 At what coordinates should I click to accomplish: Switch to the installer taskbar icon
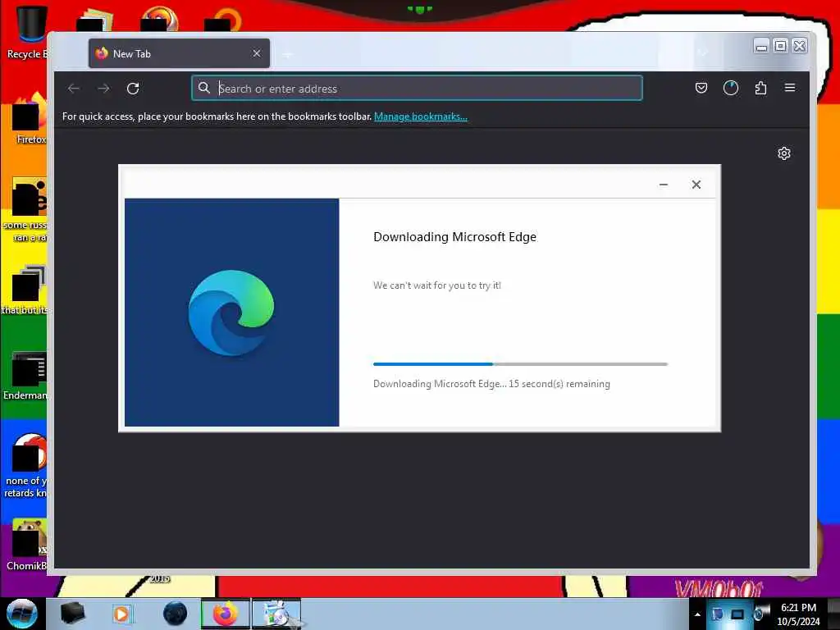pyautogui.click(x=276, y=614)
